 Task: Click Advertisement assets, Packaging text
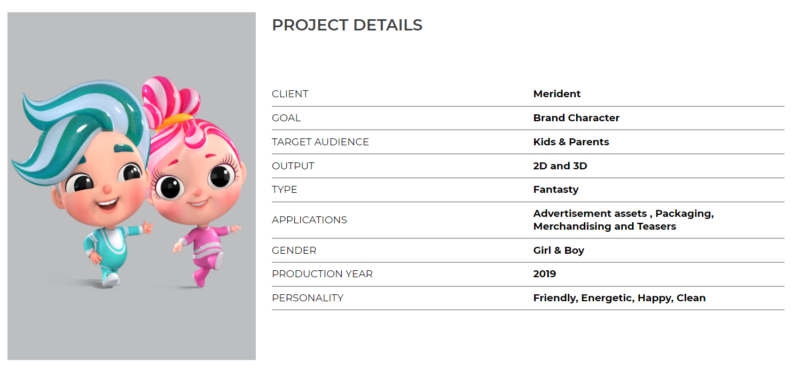[x=623, y=214]
